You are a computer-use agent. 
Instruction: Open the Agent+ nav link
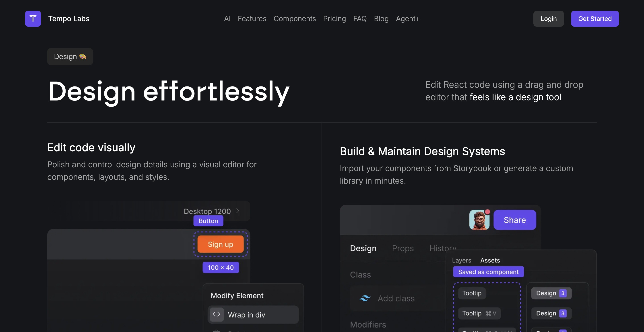pos(407,19)
